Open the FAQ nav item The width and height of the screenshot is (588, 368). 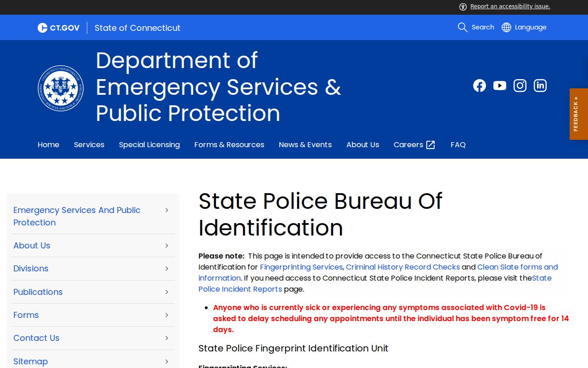pos(458,144)
